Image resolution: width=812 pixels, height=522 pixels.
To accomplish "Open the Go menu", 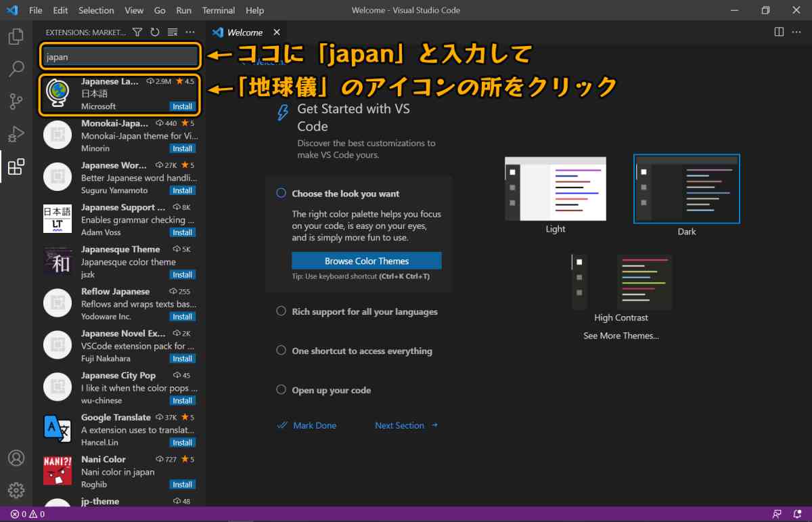I will click(x=160, y=10).
